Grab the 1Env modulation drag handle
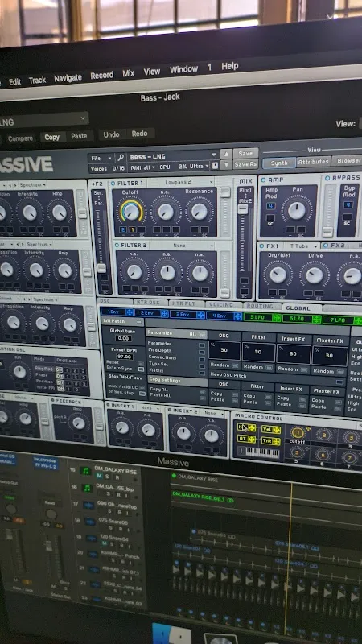362x644 pixels. tap(130, 312)
